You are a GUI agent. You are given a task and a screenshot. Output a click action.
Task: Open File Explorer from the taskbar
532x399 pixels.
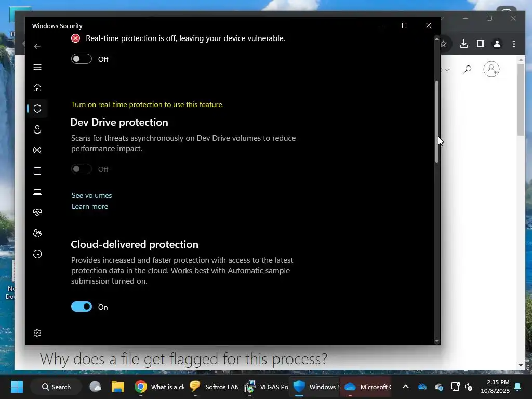point(118,387)
